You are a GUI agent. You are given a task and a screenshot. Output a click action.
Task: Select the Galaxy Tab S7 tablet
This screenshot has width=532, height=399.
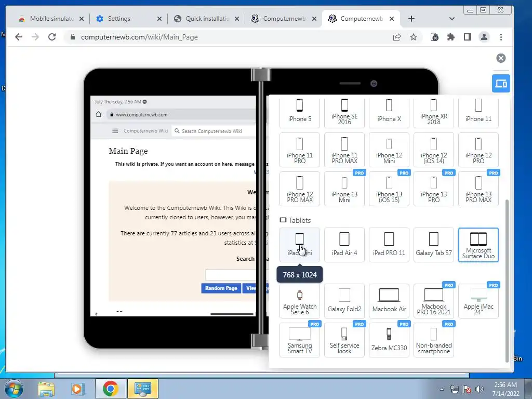(x=434, y=245)
